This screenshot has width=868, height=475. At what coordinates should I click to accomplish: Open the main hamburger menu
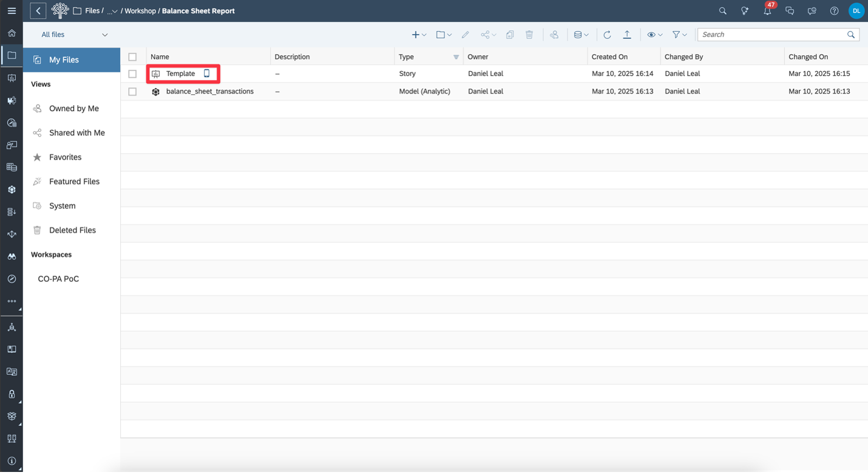(12, 11)
